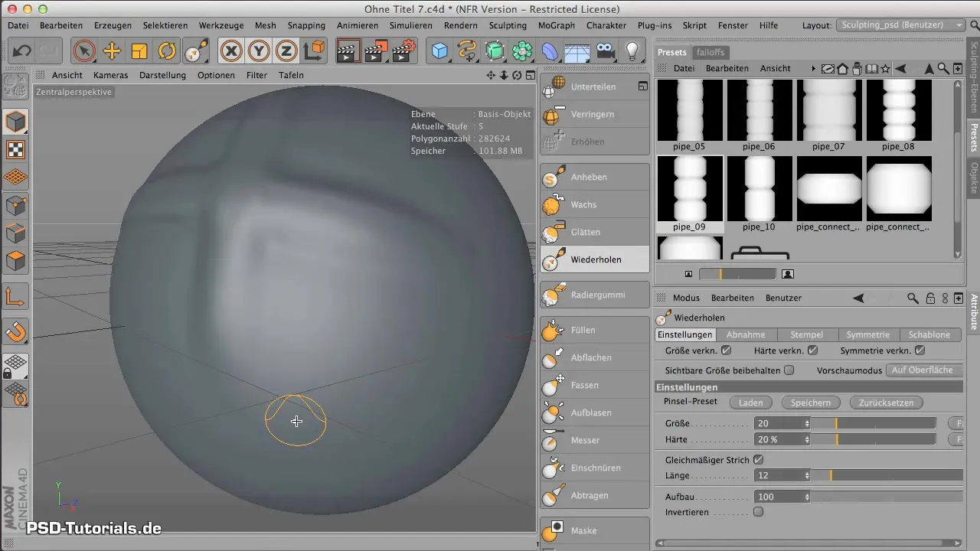Select the Glätten brush
This screenshot has width=980, height=551.
[x=595, y=232]
